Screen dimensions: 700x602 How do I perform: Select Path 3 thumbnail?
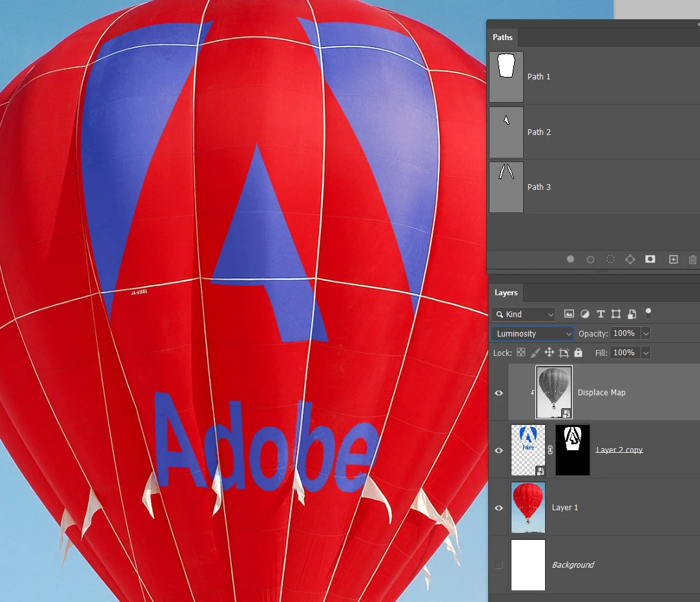coord(506,187)
